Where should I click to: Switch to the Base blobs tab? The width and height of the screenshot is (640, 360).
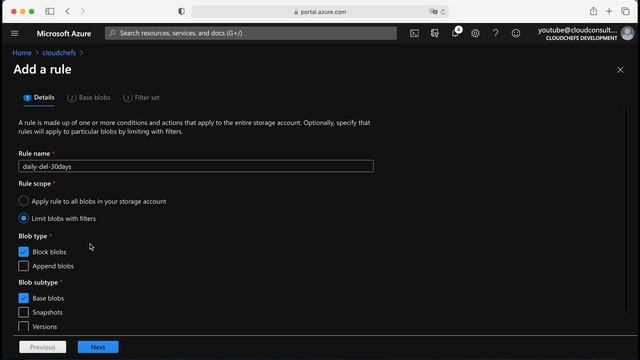point(89,98)
